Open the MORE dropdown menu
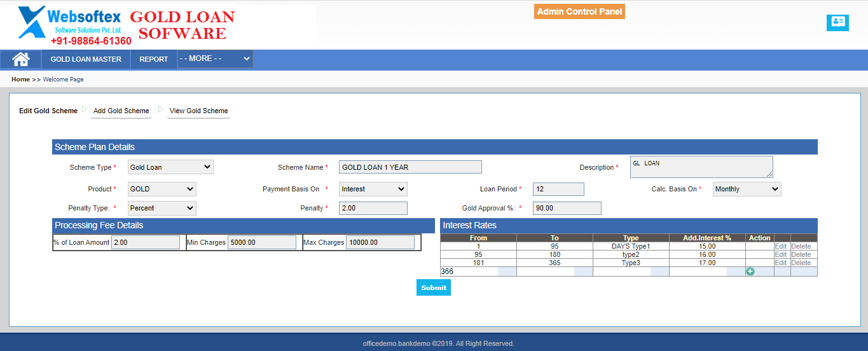Viewport: 868px width, 351px height. (215, 59)
